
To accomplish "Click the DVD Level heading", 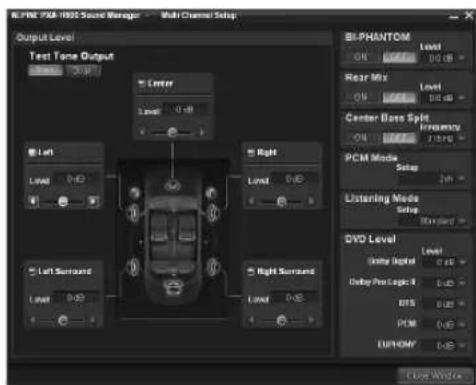I will [370, 239].
